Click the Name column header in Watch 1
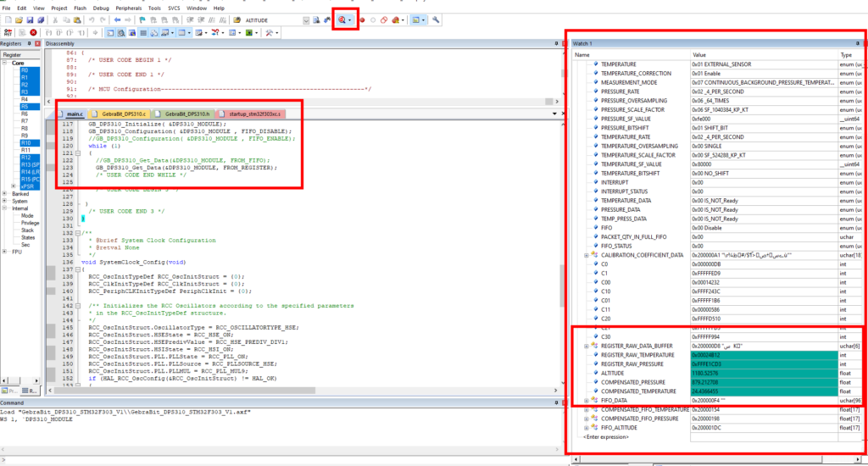The image size is (868, 466). (631, 55)
